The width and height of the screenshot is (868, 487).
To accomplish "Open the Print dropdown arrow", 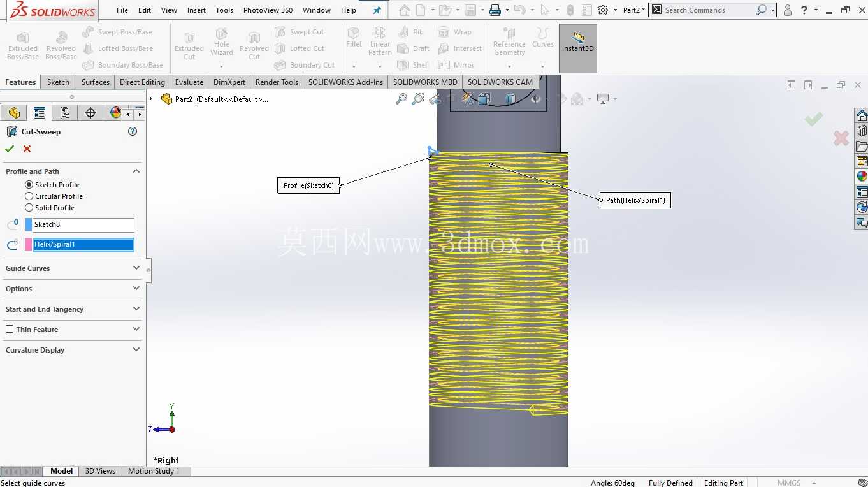I will pyautogui.click(x=507, y=10).
